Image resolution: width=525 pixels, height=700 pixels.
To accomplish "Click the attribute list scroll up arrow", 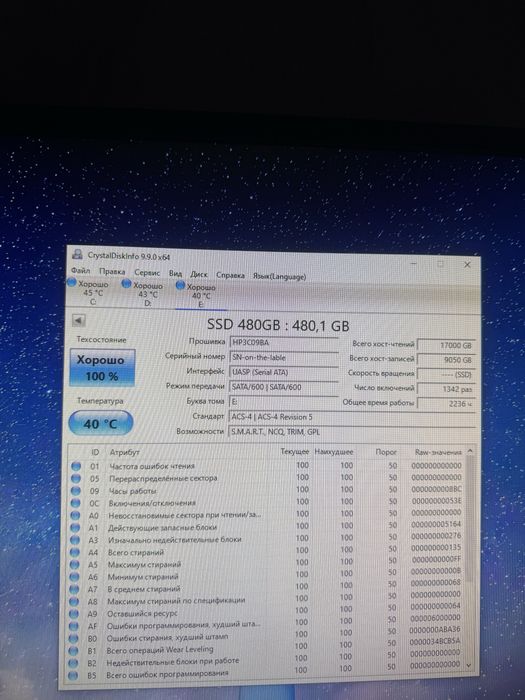I will click(x=469, y=451).
